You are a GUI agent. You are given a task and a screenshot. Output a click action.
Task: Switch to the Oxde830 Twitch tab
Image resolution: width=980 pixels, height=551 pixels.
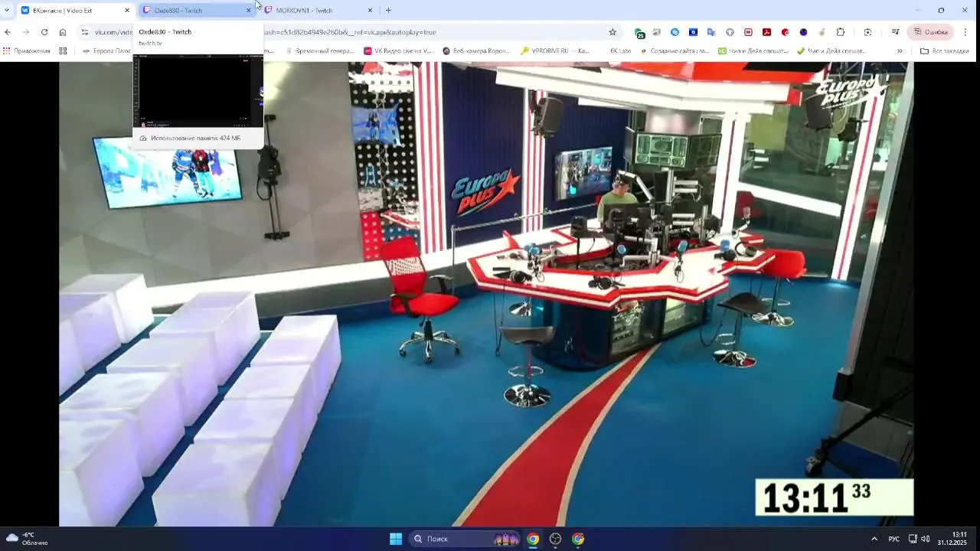pos(198,11)
